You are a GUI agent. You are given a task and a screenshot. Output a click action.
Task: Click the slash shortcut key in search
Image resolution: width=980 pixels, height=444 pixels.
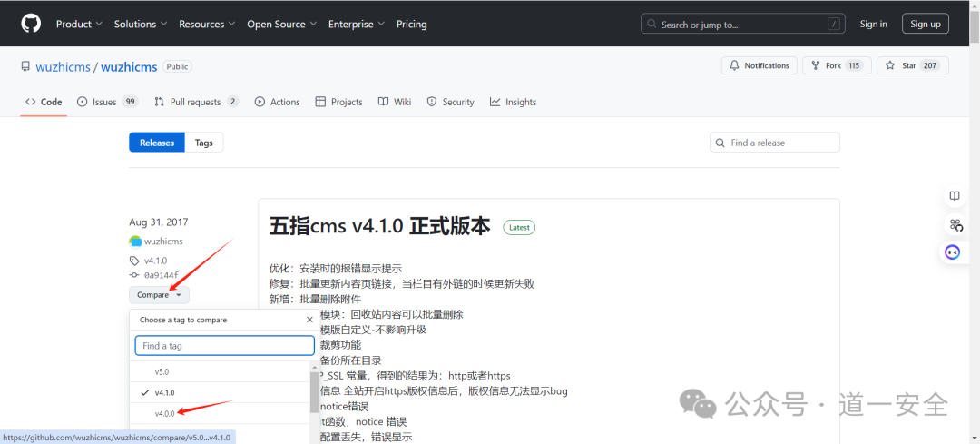pyautogui.click(x=834, y=24)
